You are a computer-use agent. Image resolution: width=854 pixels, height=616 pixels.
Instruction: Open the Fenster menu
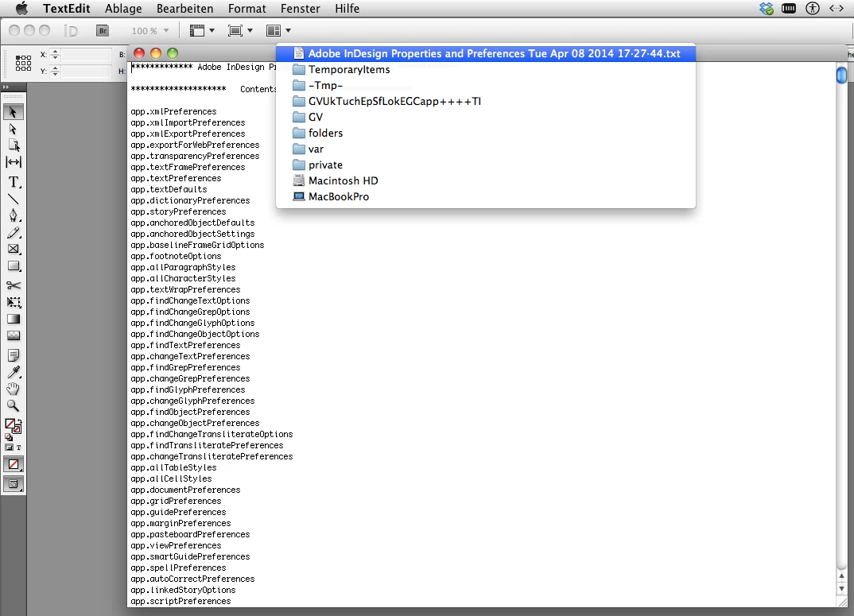(x=300, y=9)
